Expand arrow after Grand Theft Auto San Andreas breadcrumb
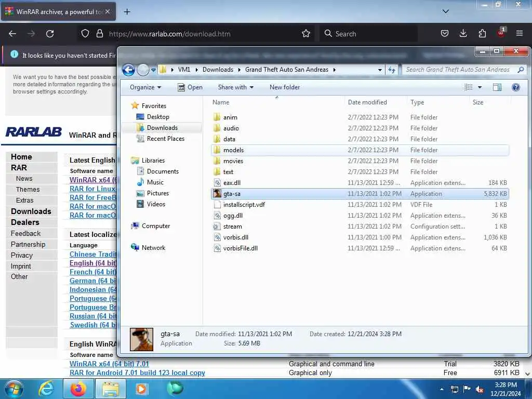532x399 pixels. pyautogui.click(x=334, y=70)
